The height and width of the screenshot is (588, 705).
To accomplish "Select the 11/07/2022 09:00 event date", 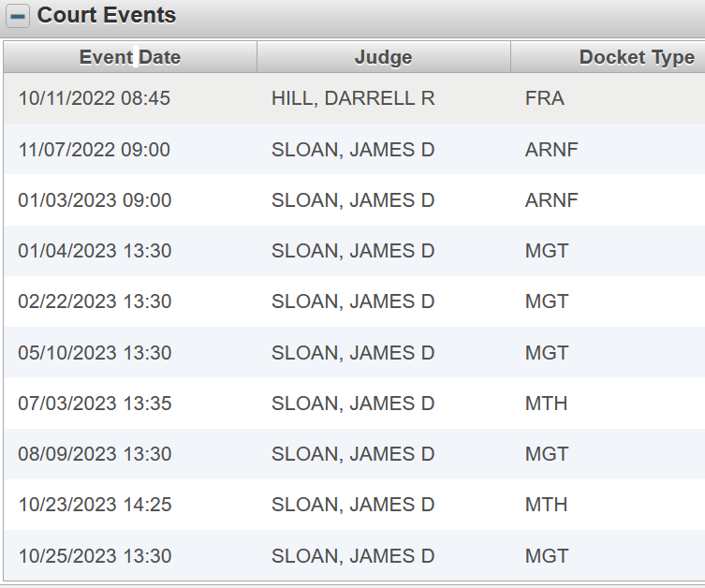I will pyautogui.click(x=94, y=149).
